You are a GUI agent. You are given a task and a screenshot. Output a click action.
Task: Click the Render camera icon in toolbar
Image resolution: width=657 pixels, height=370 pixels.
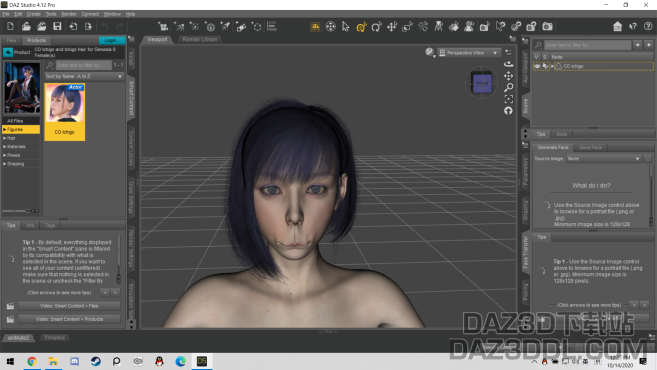click(547, 26)
